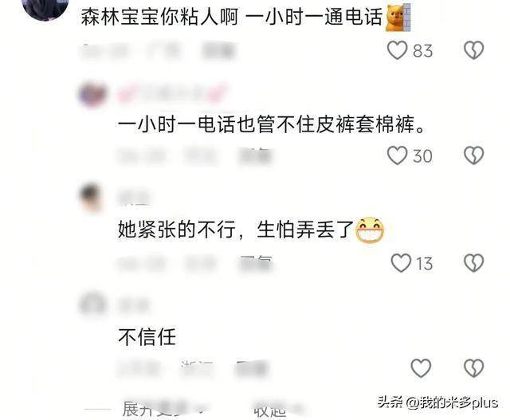Dislike the 不信任 reply

[x=473, y=368]
